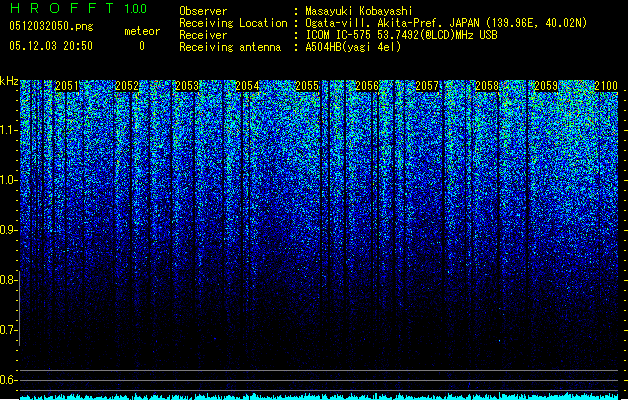Click the 2056 time marker

coord(367,86)
